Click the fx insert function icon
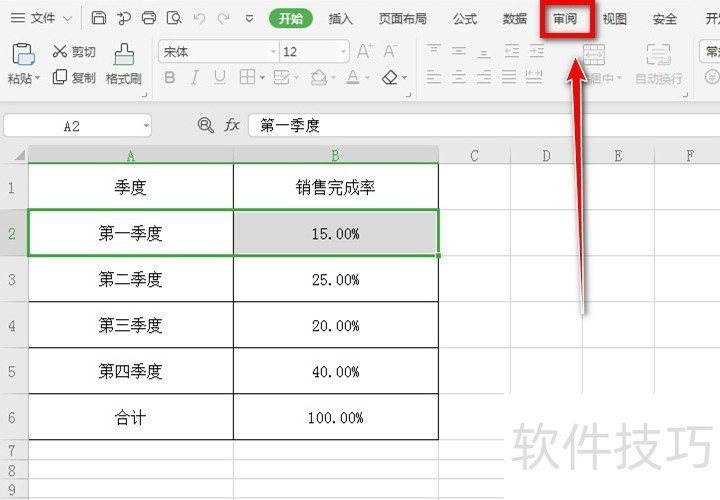Viewport: 720px width, 500px height. pyautogui.click(x=232, y=124)
